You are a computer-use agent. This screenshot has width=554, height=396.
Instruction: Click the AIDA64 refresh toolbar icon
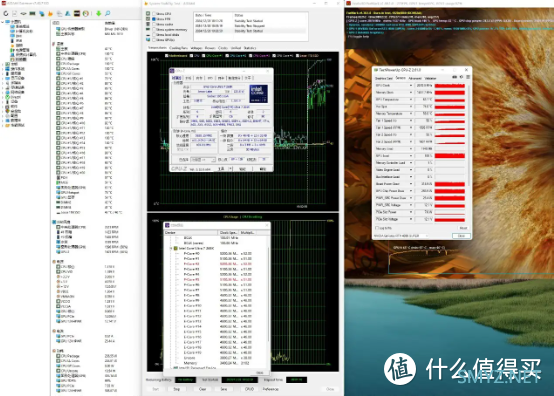point(6,13)
